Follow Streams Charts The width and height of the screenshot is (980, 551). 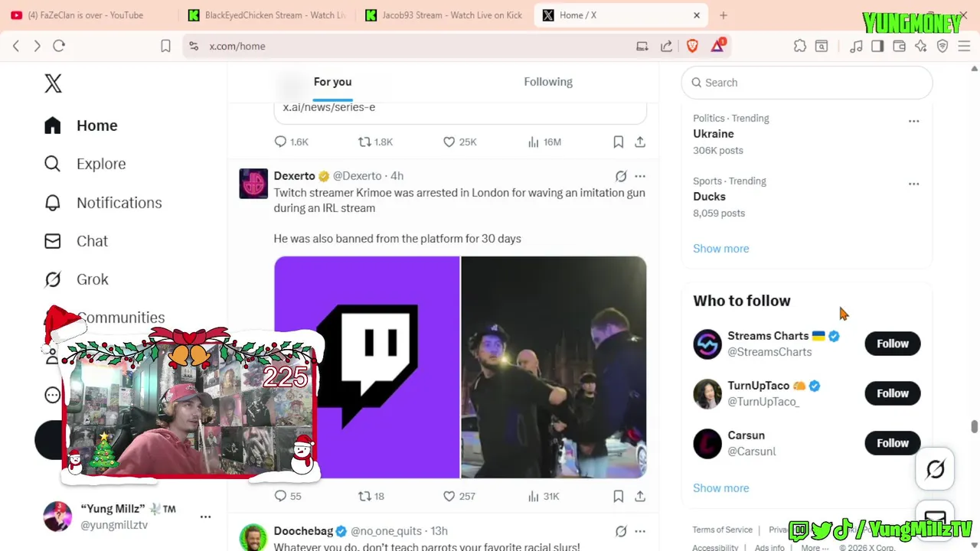tap(893, 344)
